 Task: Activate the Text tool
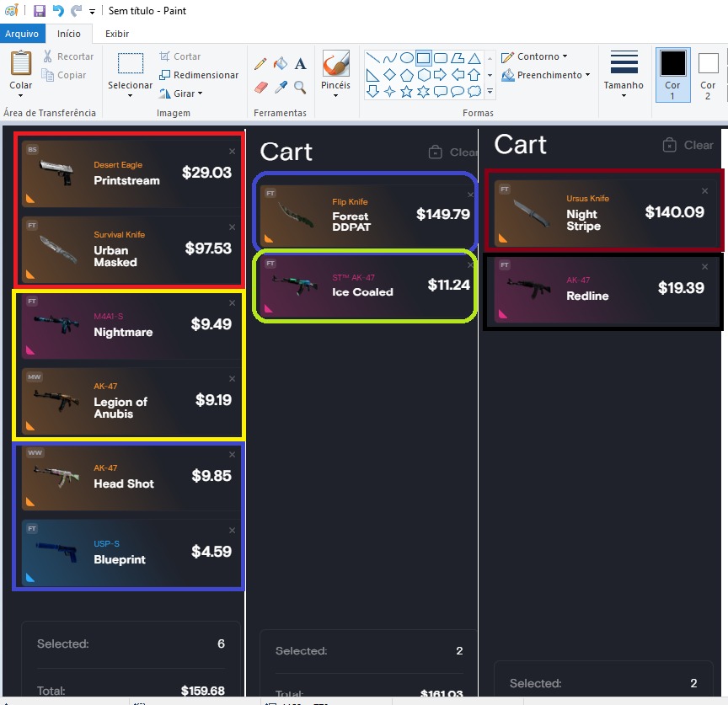301,64
